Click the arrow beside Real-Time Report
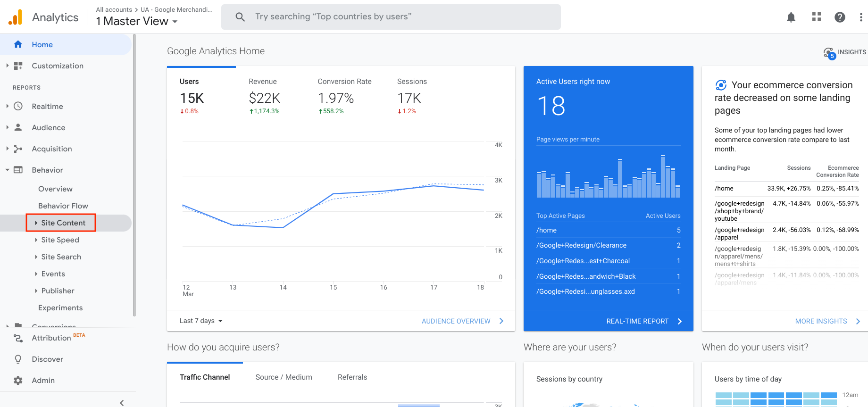The height and width of the screenshot is (407, 868). 680,321
